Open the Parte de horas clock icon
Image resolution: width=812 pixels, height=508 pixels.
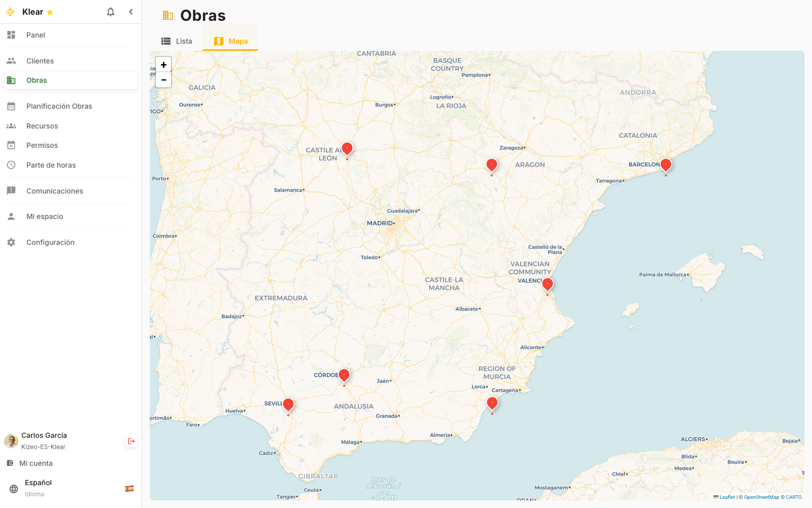point(11,165)
